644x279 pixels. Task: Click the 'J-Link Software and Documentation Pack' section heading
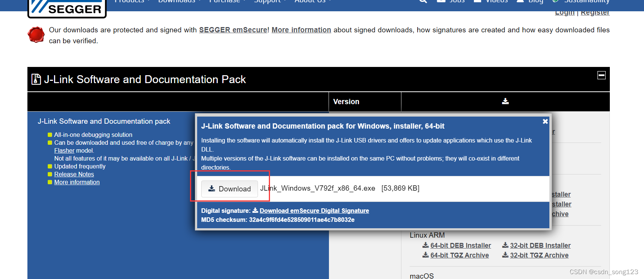click(x=145, y=80)
